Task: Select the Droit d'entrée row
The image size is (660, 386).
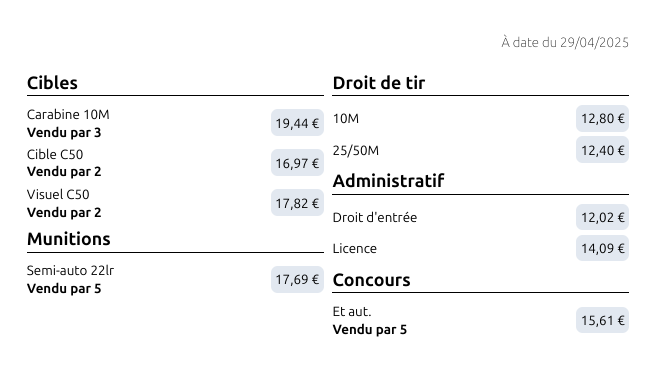Action: pyautogui.click(x=481, y=217)
